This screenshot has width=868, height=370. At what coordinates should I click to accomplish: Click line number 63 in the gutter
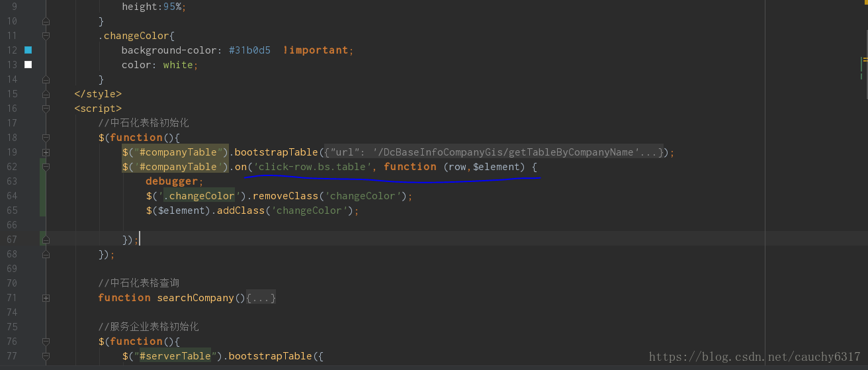[12, 181]
